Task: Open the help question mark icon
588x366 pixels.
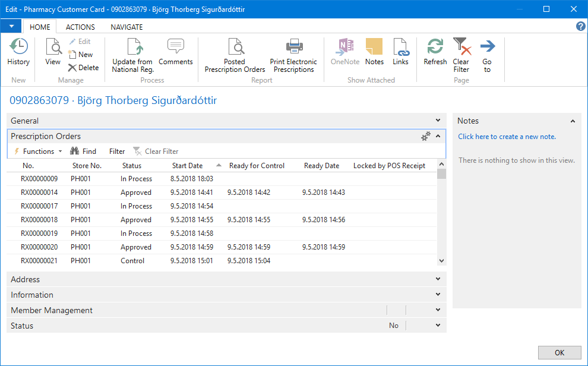Action: point(581,27)
